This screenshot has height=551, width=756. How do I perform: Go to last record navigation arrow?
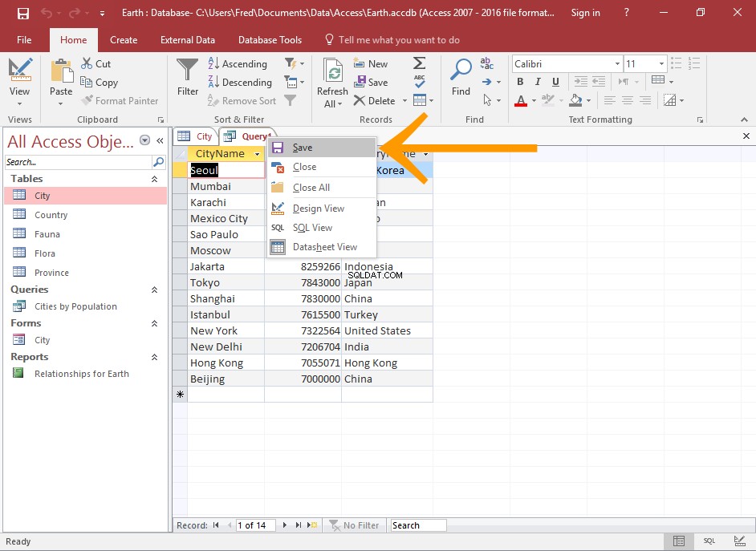click(299, 525)
